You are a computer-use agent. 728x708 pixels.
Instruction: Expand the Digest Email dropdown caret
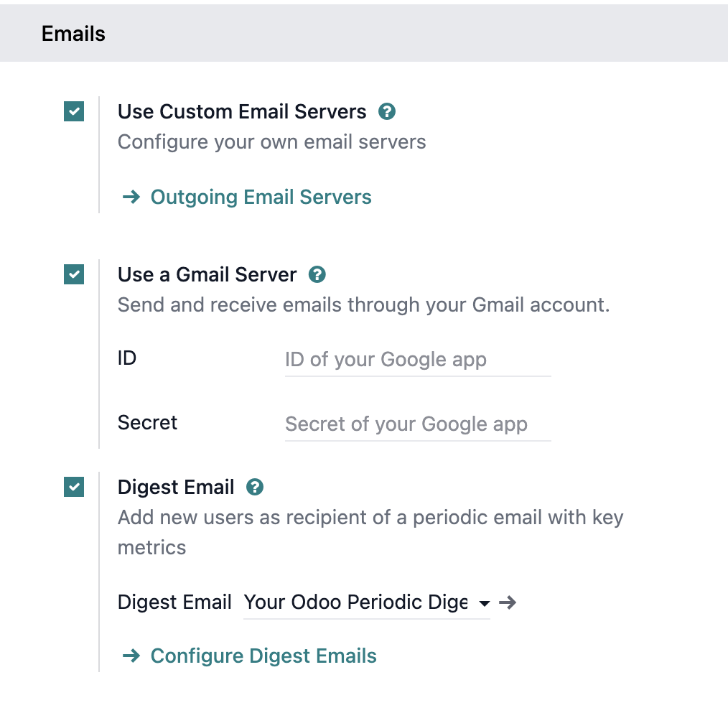484,603
